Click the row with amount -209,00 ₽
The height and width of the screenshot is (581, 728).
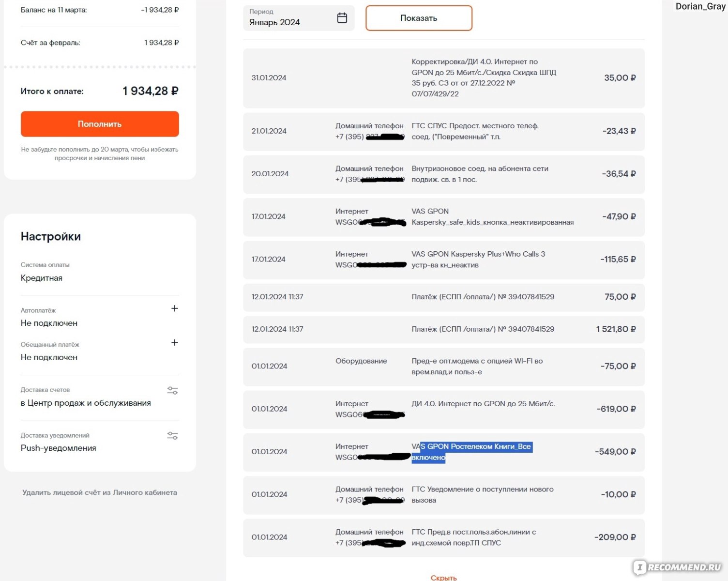coord(444,537)
